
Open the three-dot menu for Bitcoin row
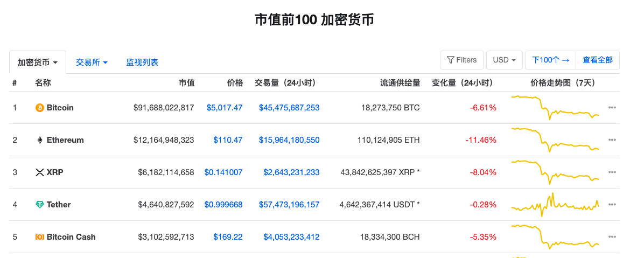[612, 108]
